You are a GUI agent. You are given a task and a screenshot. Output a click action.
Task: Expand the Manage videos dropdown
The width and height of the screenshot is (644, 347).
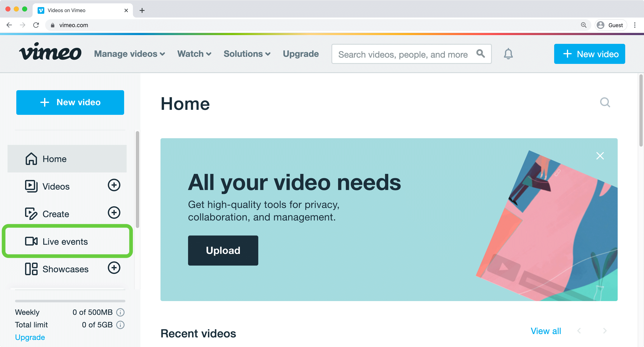(129, 54)
